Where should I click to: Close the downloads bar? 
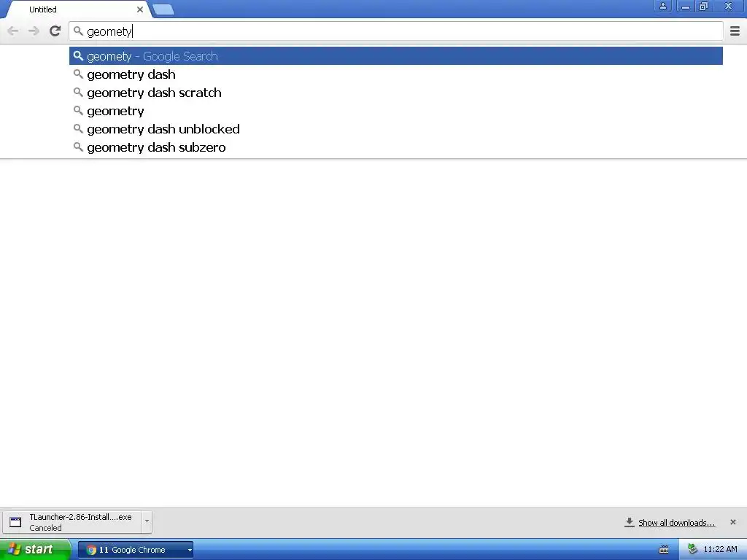[732, 522]
